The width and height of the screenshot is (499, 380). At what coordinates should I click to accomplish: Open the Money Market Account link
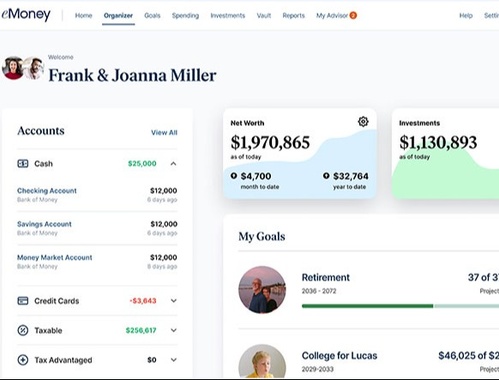coord(55,257)
